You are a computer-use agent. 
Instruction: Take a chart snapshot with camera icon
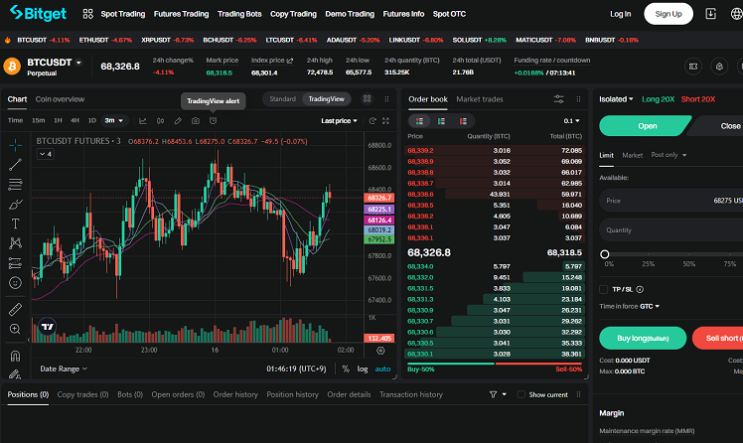[195, 121]
